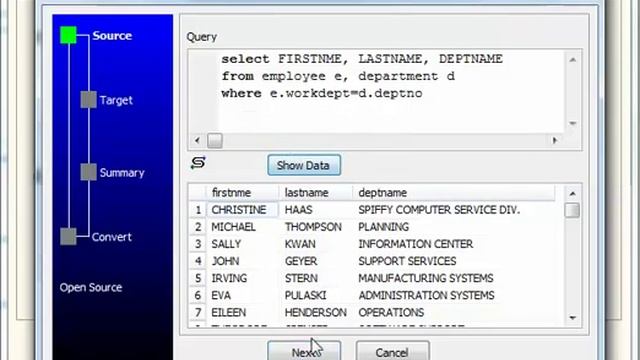Click query editor scroll up arrow
This screenshot has width=640, height=360.
pos(573,60)
